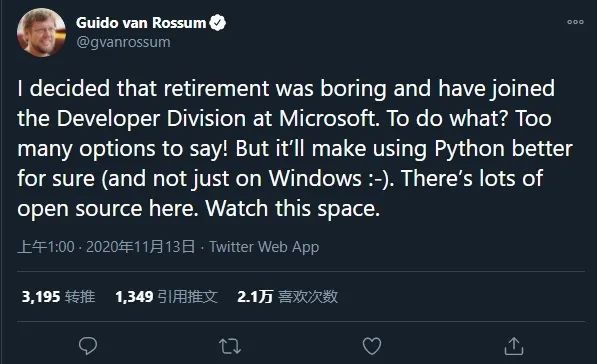View the 1,349 引用推文 quote tweets
This screenshot has height=364, width=597.
tap(166, 297)
